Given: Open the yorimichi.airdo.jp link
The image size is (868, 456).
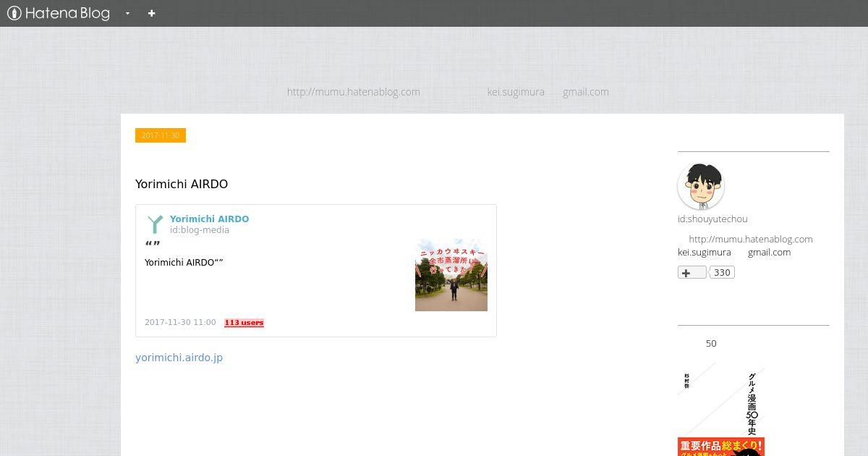Looking at the screenshot, I should pyautogui.click(x=179, y=358).
